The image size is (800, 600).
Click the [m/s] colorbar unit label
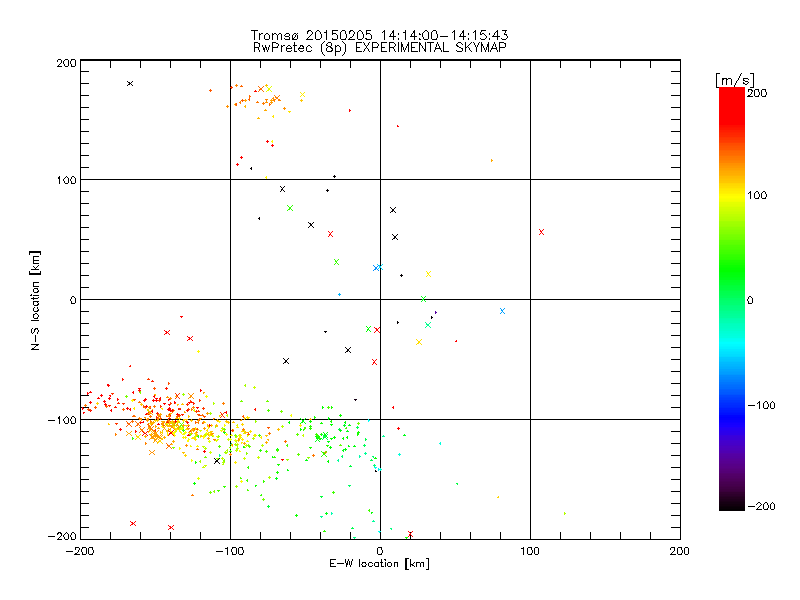point(735,80)
